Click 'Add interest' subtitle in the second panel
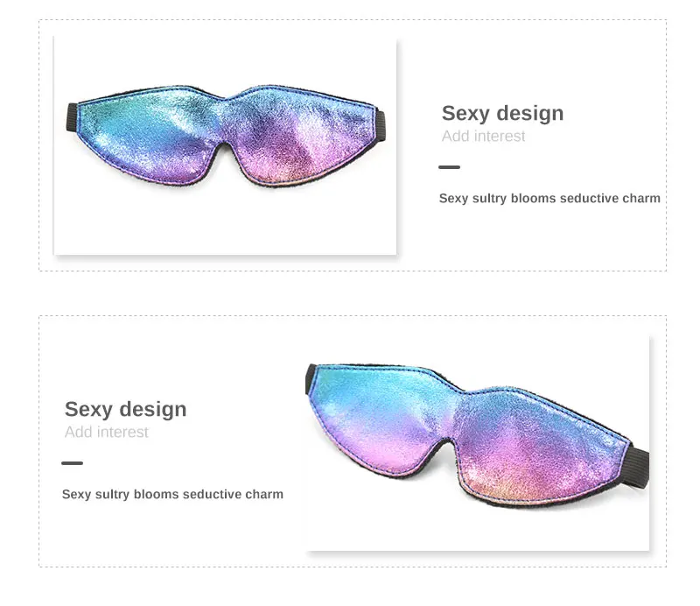 106,432
